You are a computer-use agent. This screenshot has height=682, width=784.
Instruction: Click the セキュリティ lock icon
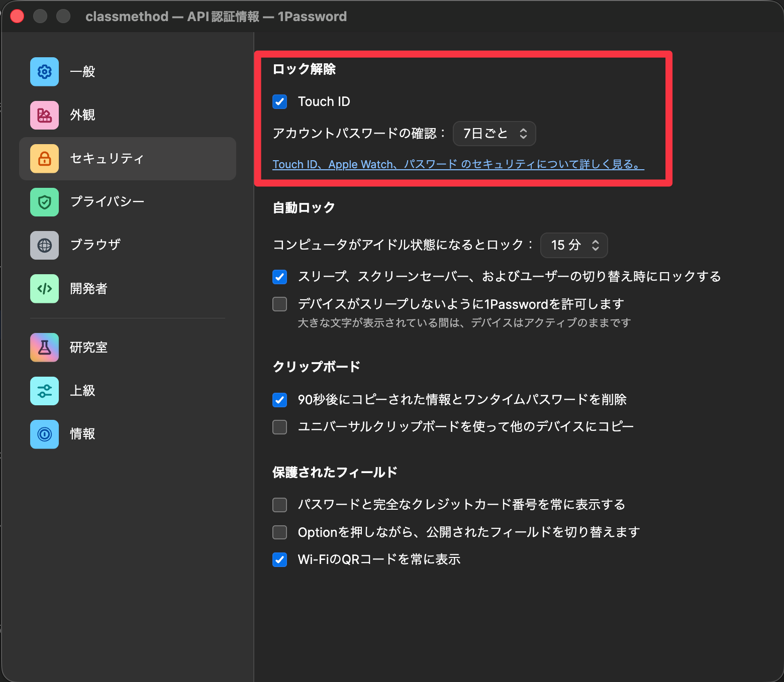point(44,158)
